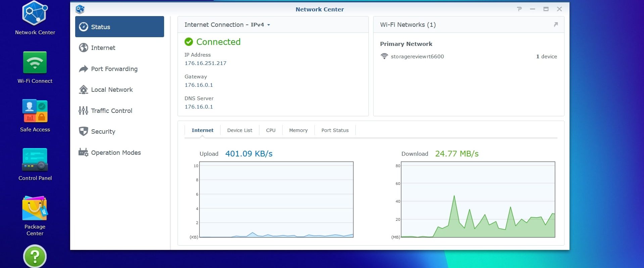The width and height of the screenshot is (644, 268).
Task: Click the Traffic Control sliders icon
Action: tap(83, 111)
